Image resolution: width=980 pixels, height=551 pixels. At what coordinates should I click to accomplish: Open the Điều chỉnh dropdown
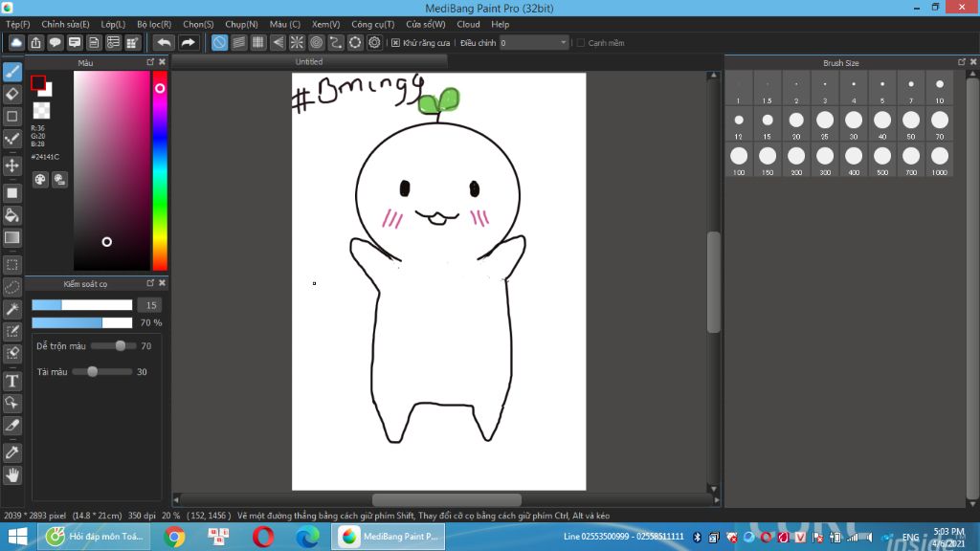pos(534,42)
